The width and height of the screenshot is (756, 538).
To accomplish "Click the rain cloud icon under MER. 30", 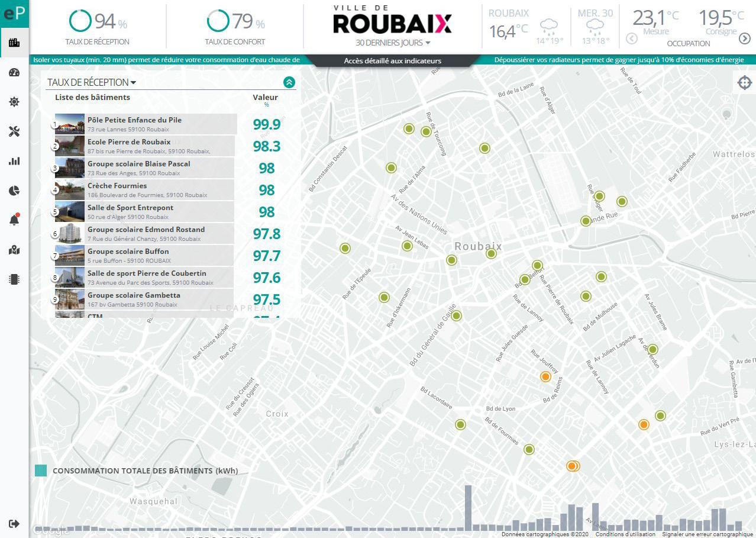I will 595,27.
